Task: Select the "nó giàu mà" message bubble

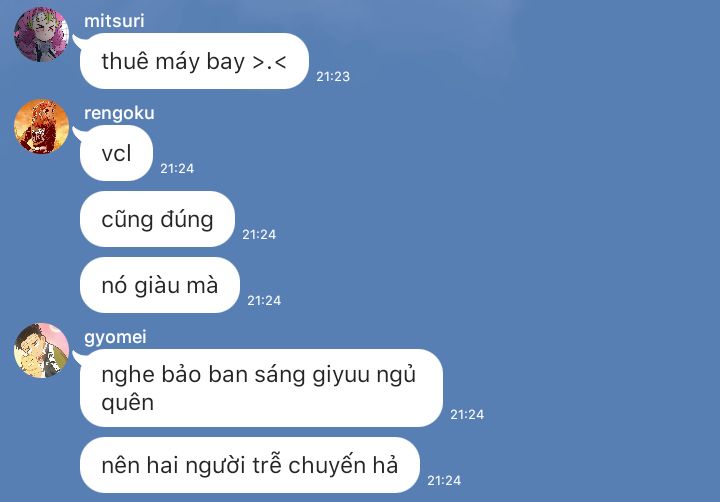Action: coord(159,285)
